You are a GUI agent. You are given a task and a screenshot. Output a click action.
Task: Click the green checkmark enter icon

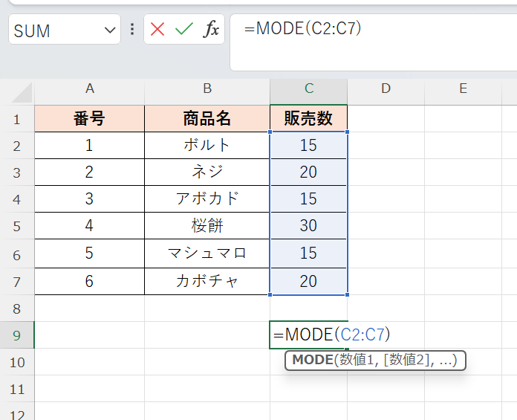pyautogui.click(x=183, y=30)
